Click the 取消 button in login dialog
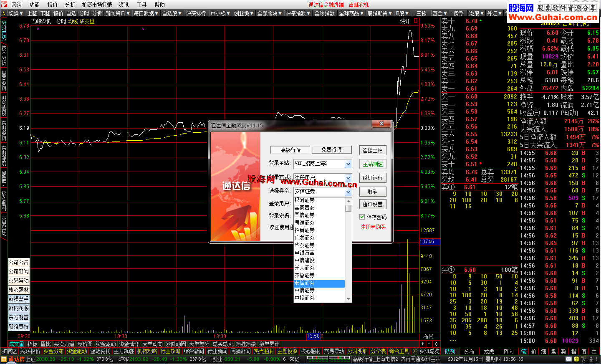The width and height of the screenshot is (601, 364). (373, 192)
